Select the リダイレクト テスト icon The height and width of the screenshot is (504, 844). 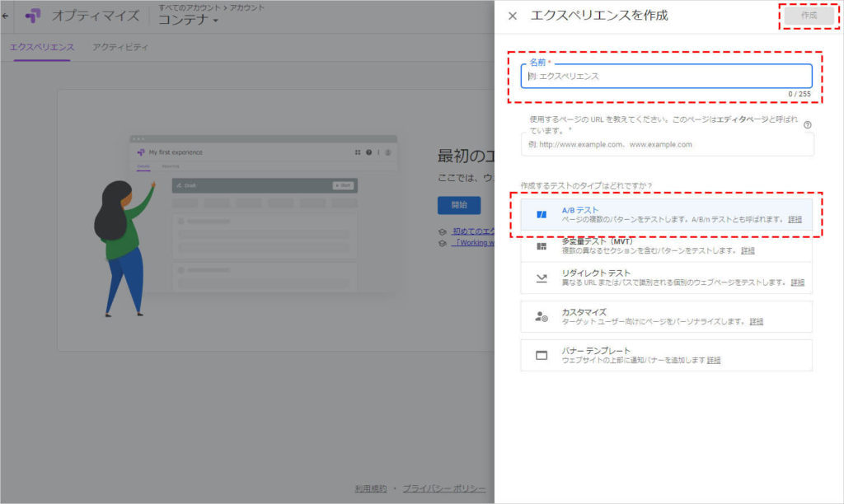tap(542, 278)
